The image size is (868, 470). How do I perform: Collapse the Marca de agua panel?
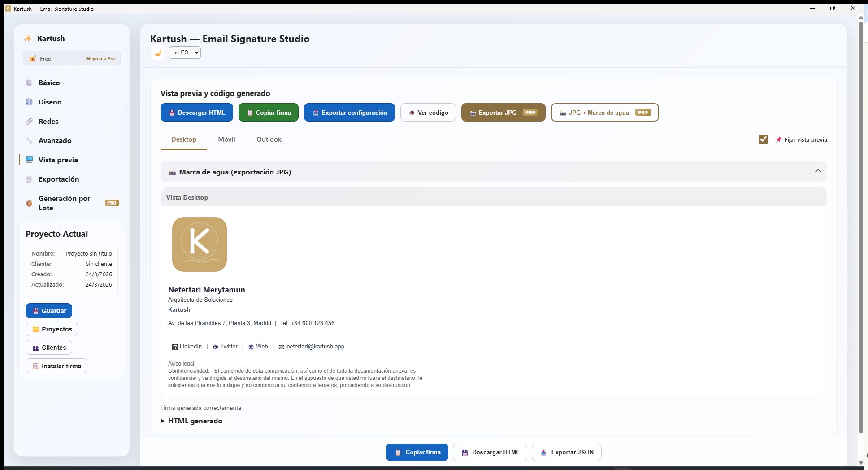818,171
